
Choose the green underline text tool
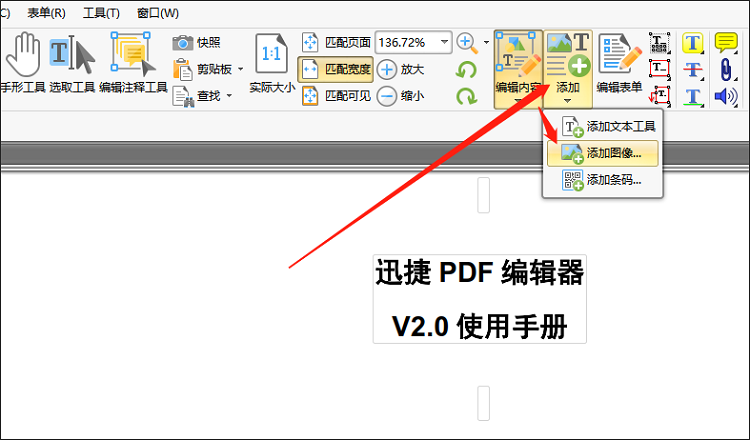click(693, 96)
